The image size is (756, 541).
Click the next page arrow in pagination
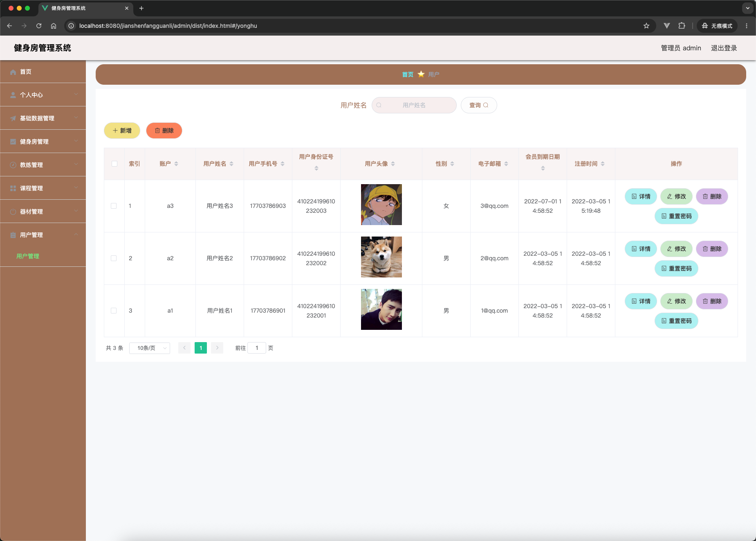pyautogui.click(x=217, y=348)
